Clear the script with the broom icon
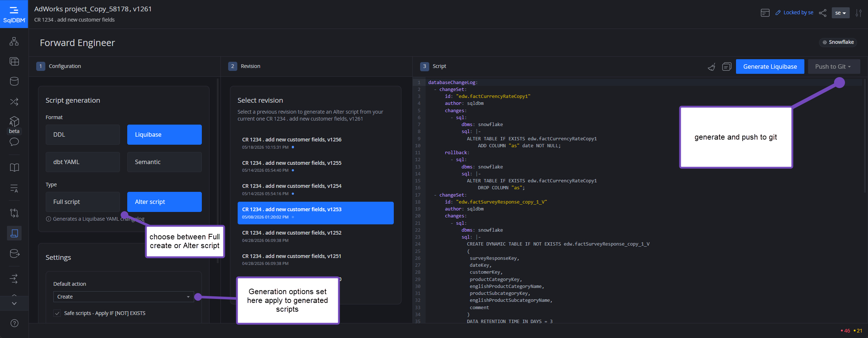The image size is (868, 338). 712,67
